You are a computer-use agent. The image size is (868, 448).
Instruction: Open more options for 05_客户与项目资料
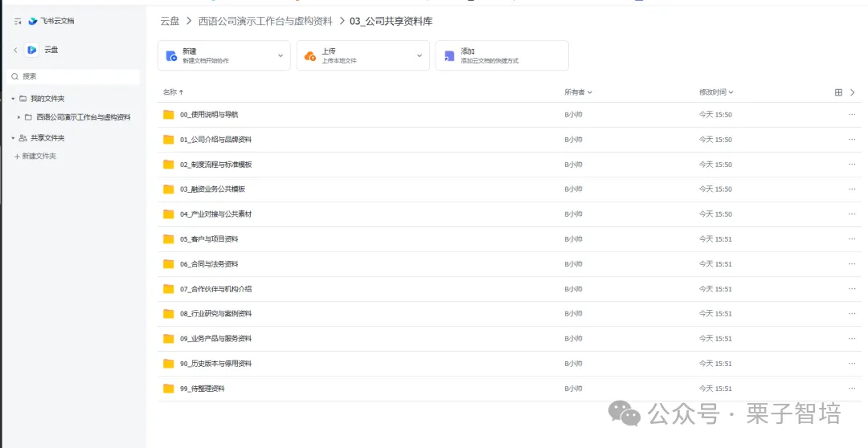[x=852, y=239]
